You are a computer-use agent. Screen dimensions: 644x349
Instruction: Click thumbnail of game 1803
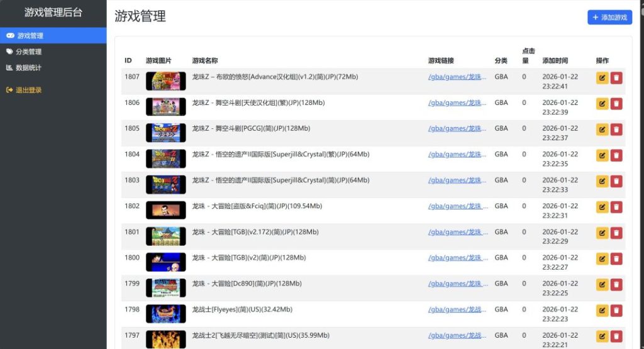click(166, 185)
